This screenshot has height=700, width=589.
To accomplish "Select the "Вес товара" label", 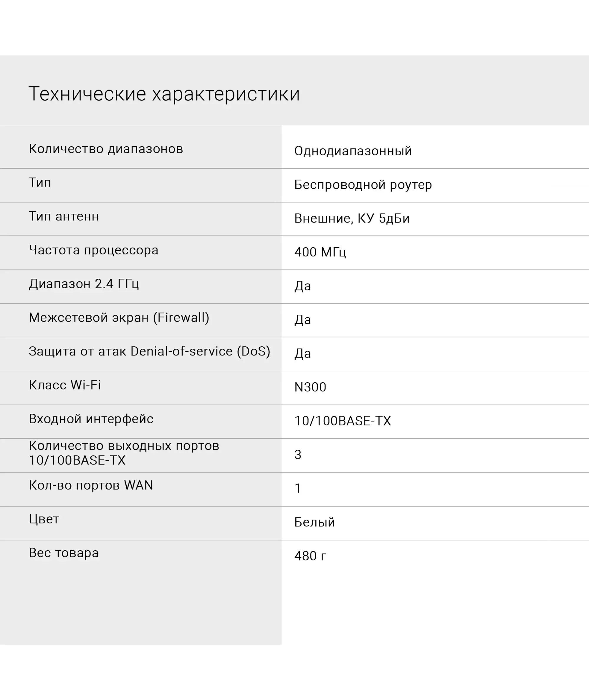I will click(x=64, y=553).
